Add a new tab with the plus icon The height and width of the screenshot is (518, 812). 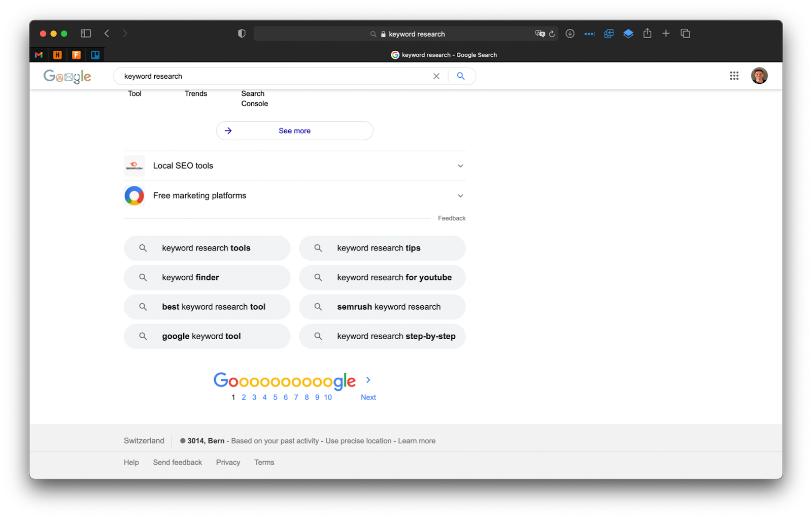[x=666, y=34]
